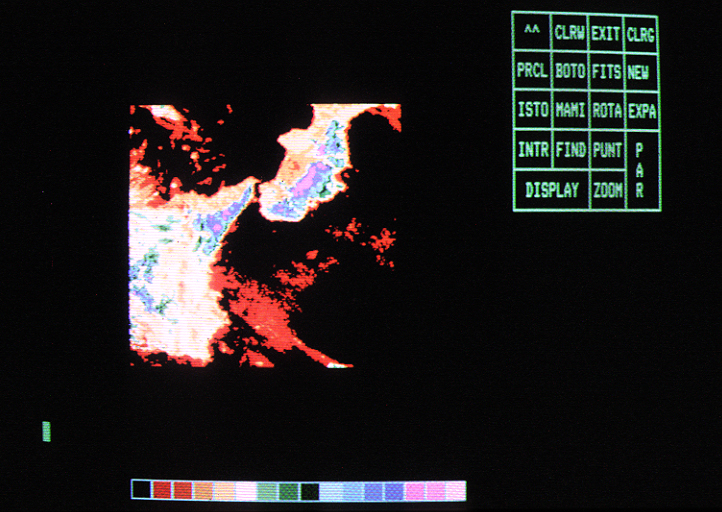Viewport: 722px width, 512px height.
Task: Run the ISTO histogram command
Action: (x=531, y=110)
